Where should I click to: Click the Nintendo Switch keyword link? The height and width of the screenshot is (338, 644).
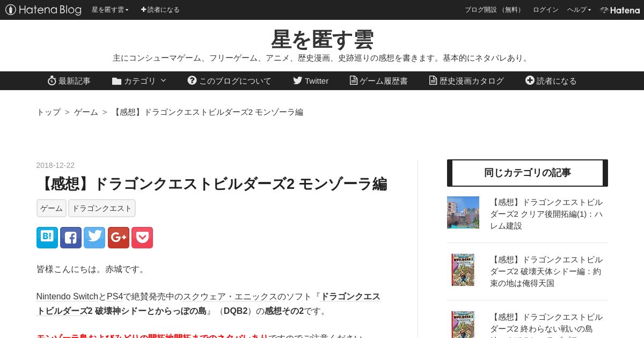(68, 297)
